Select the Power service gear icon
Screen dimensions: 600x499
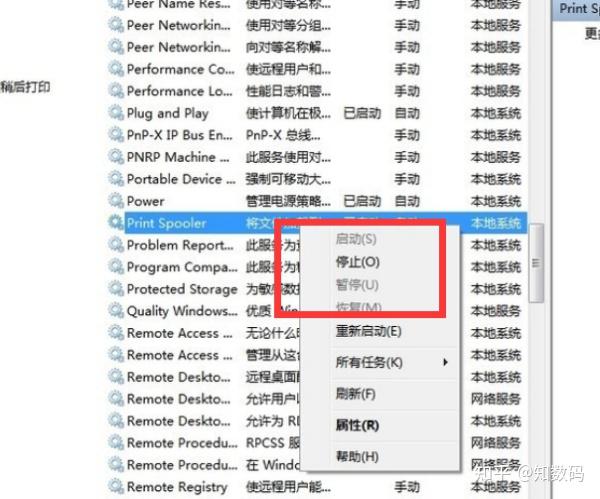[x=116, y=201]
